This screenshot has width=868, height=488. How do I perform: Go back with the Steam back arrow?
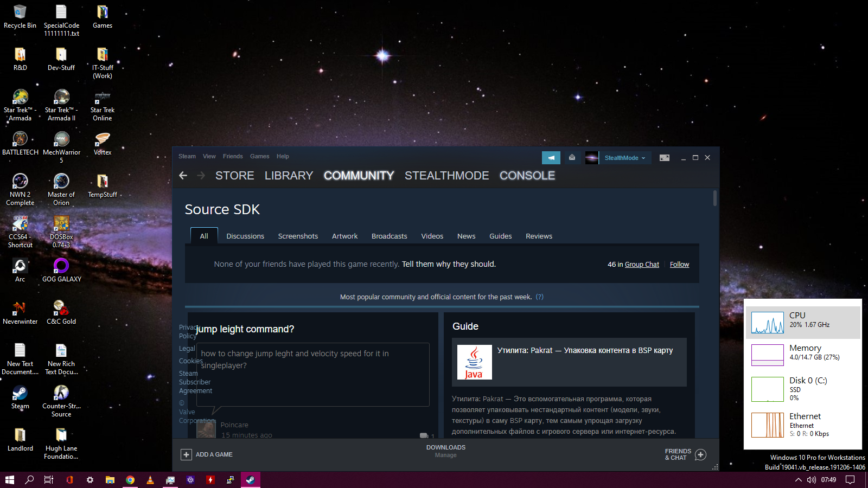[x=183, y=175]
